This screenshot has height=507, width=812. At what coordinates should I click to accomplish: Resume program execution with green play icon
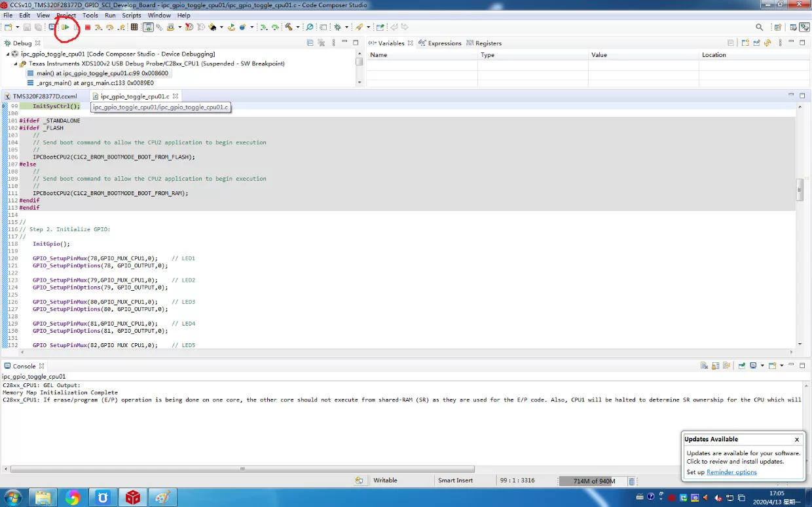65,27
